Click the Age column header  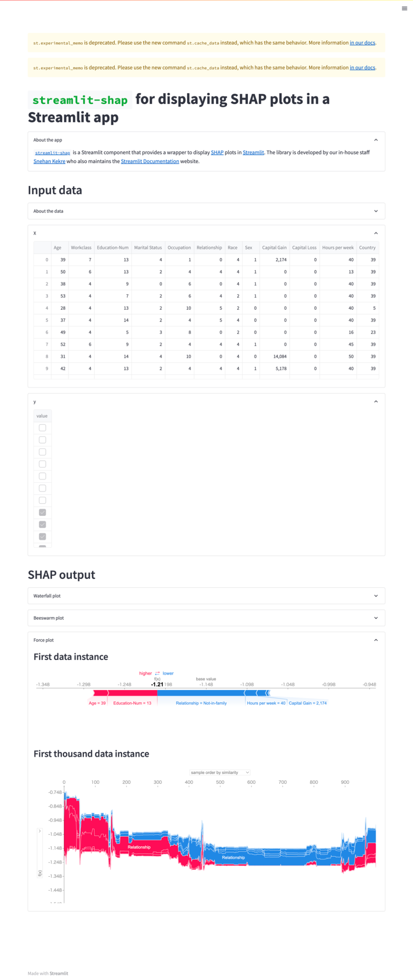57,248
